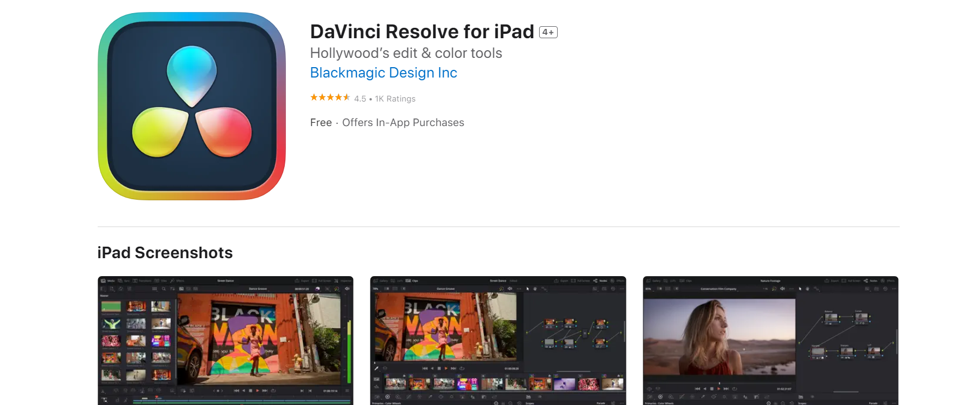Viewport: 980px width, 405px height.
Task: Open the Blackmagic Design Inc developer link
Action: (384, 73)
